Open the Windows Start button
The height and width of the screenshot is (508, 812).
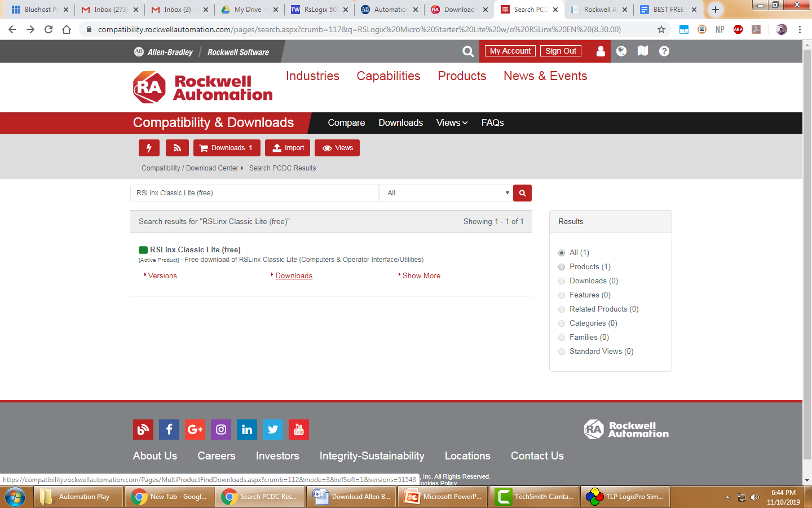click(15, 497)
